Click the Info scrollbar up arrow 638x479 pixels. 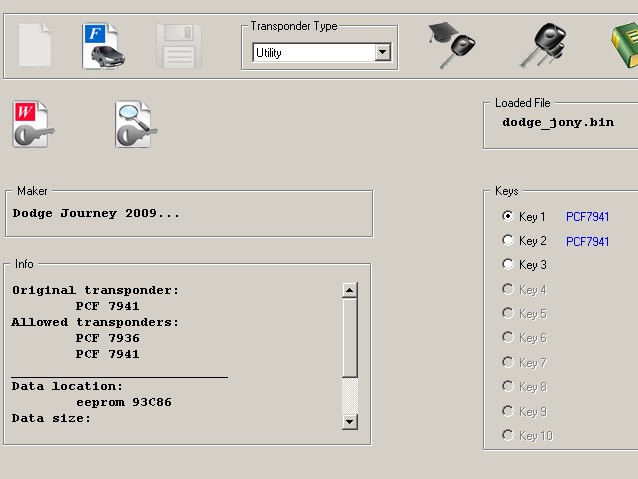tap(350, 290)
